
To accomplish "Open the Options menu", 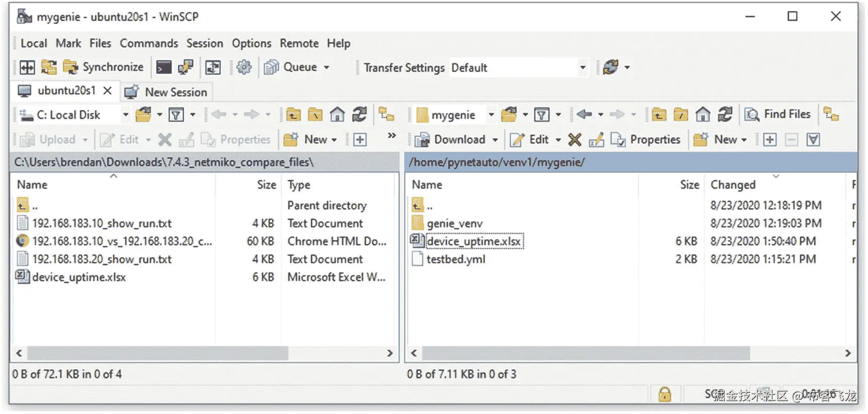I will coord(252,43).
